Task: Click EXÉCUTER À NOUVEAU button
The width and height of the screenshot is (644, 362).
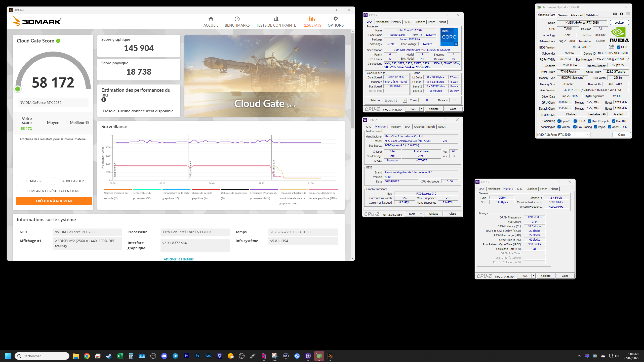Action: click(54, 201)
